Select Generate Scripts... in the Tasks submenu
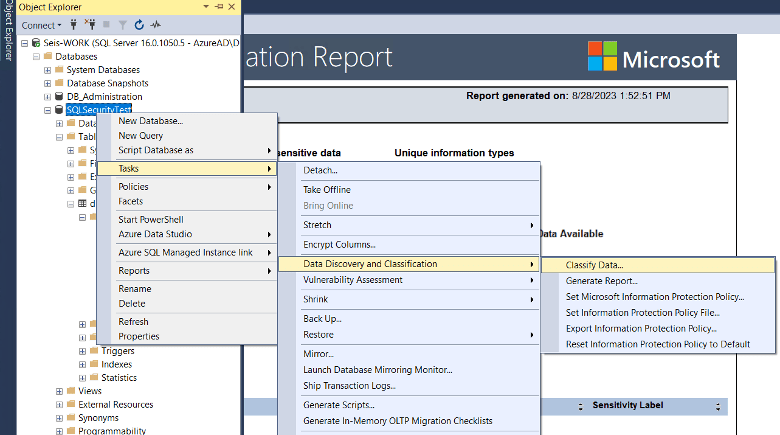Screen dimensions: 780x435 (409, 405)
